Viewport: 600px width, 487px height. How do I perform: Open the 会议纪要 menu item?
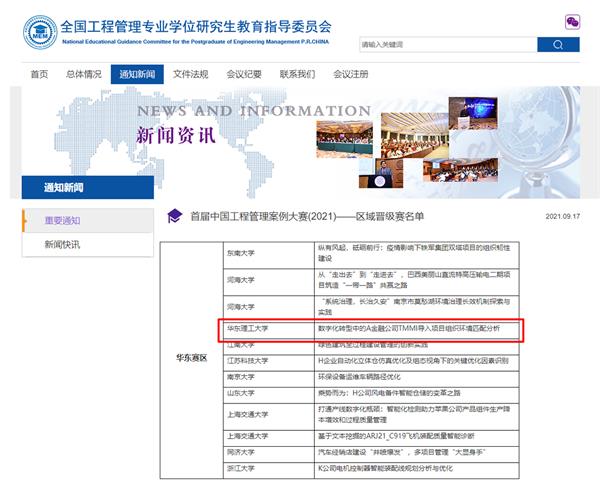coord(244,74)
